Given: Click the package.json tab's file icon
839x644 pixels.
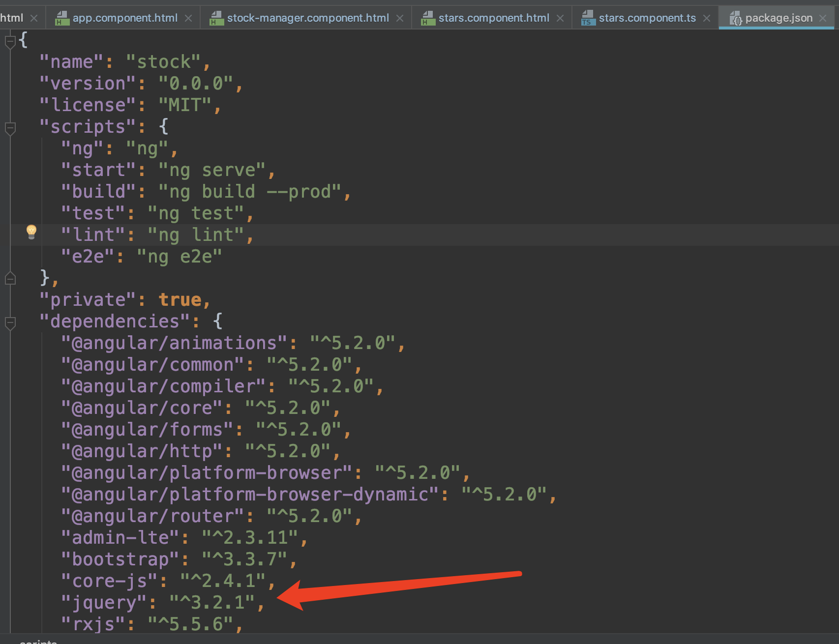Looking at the screenshot, I should tap(735, 18).
